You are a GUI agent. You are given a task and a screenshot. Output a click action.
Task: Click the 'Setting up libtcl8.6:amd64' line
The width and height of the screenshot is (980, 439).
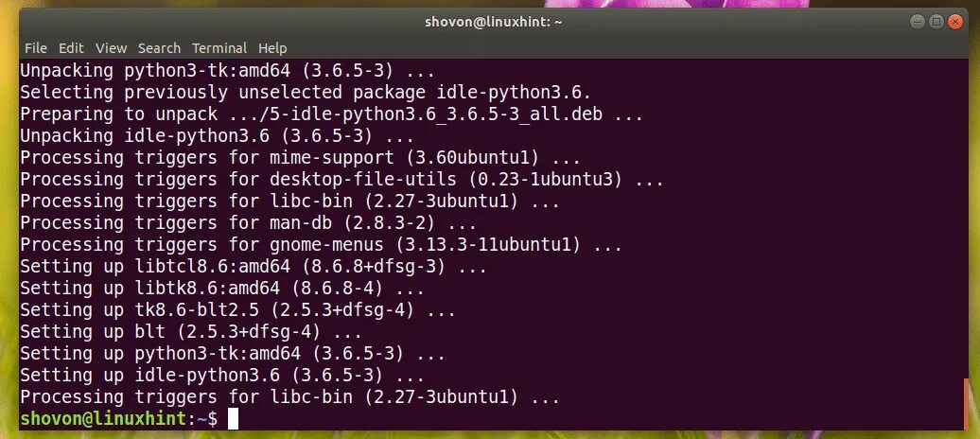pyautogui.click(x=254, y=267)
